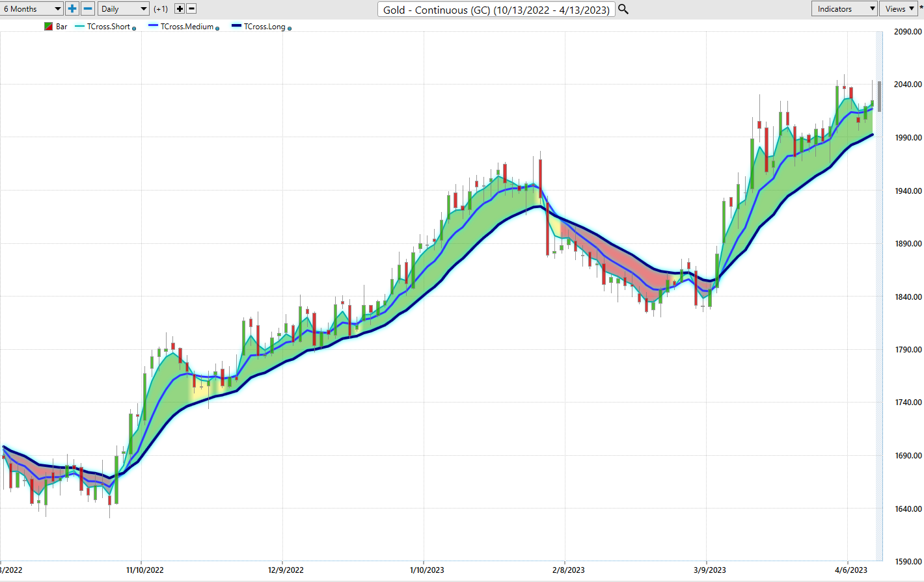Open the Indicators dropdown
Screen dimensions: 924x582
pos(845,8)
